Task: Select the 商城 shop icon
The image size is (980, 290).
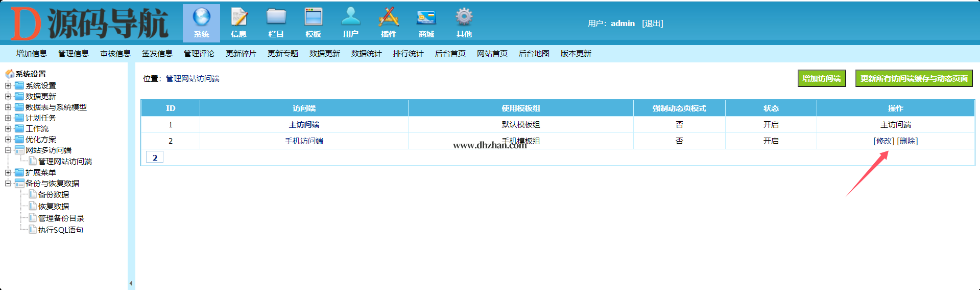Action: [426, 18]
